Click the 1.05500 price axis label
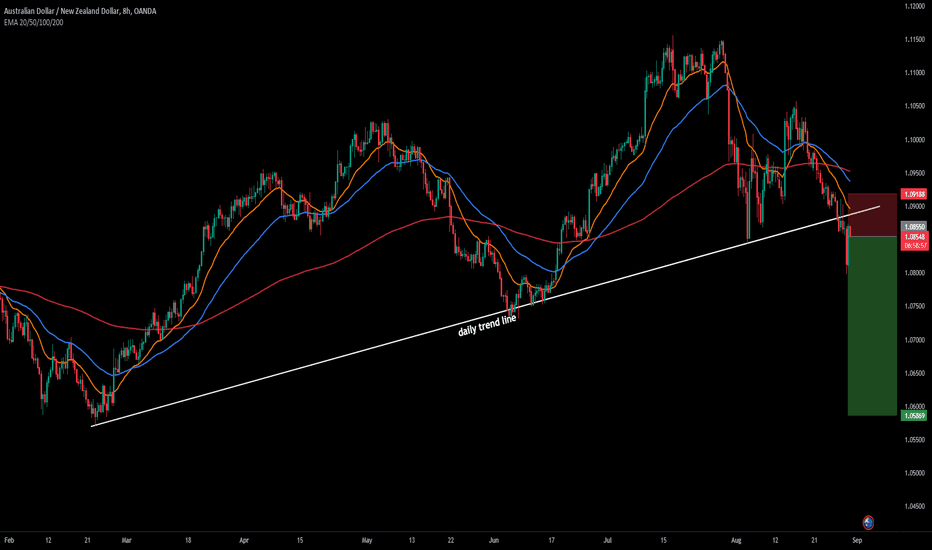This screenshot has height=550, width=932. [915, 440]
